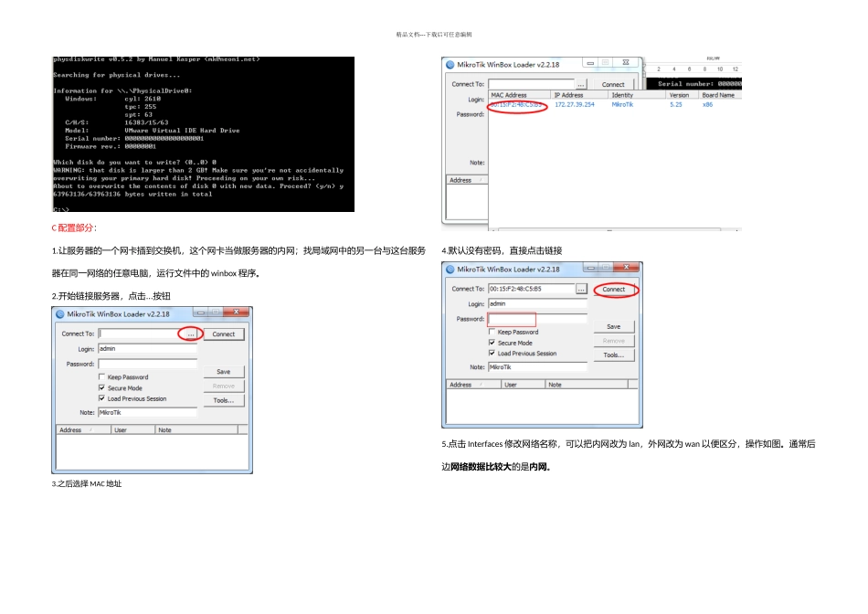
Task: Sort neighbor list by Version header
Action: (x=683, y=95)
